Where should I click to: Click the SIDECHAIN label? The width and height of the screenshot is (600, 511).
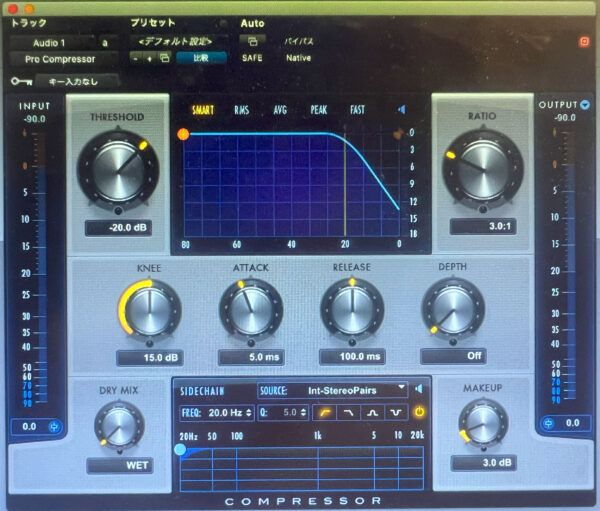click(202, 391)
